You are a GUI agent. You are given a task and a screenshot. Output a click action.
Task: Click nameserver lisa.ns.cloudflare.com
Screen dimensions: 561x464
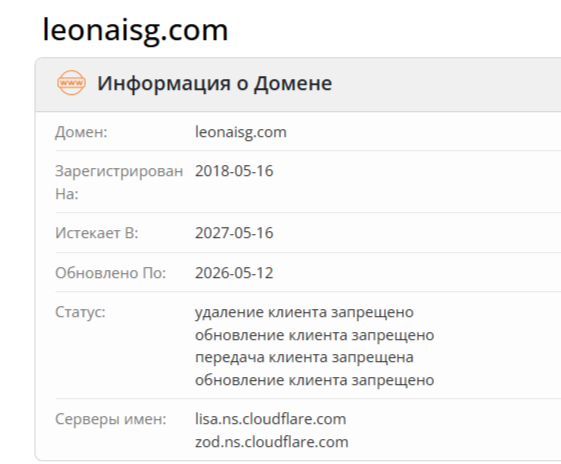[x=270, y=419]
